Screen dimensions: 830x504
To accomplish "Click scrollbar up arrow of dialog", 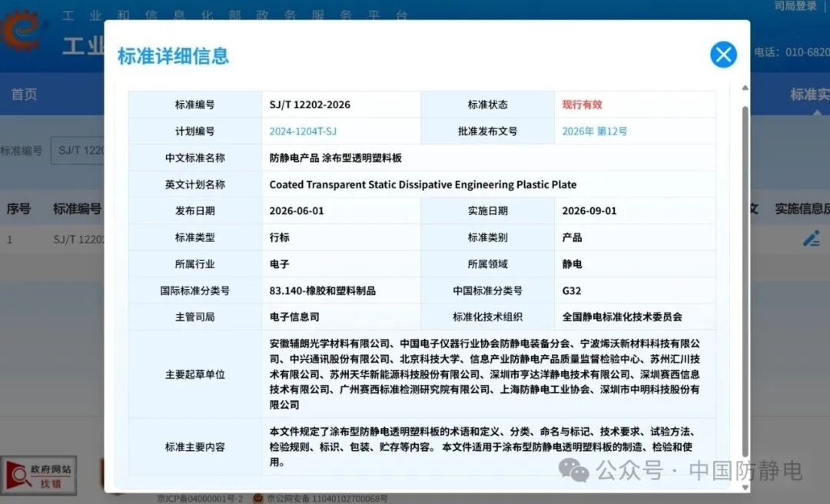I will click(745, 88).
